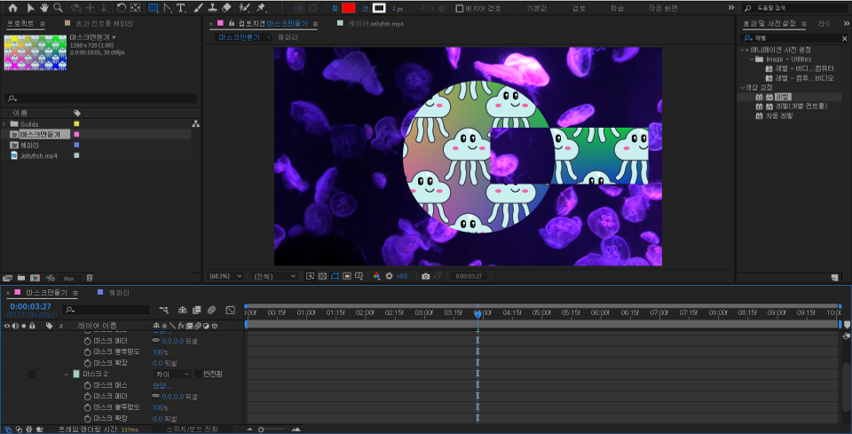Collapse the 마스크 2 group

click(x=66, y=374)
